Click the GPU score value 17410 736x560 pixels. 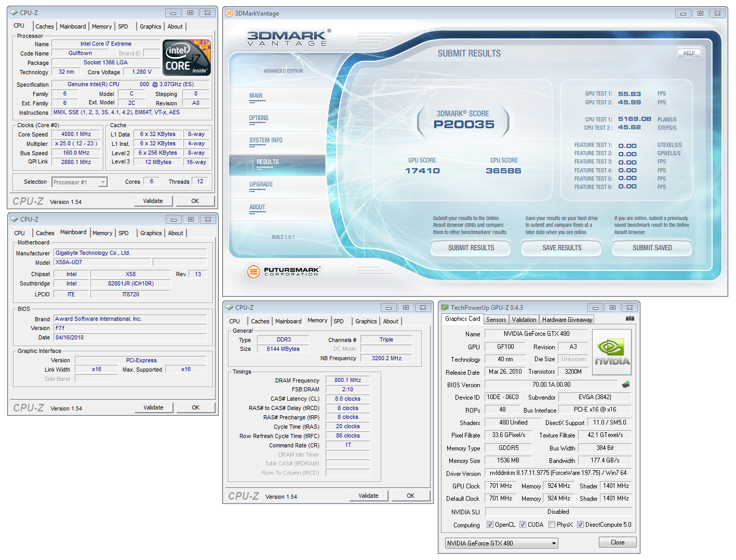coord(422,171)
